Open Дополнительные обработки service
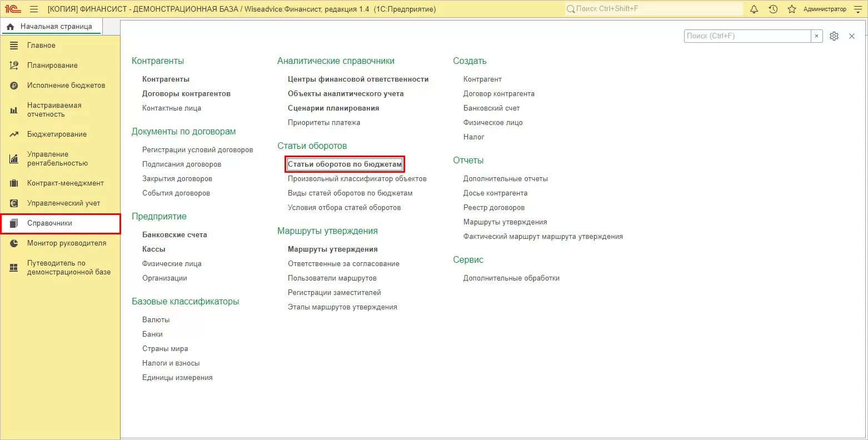Viewport: 868px width, 440px height. coord(511,278)
